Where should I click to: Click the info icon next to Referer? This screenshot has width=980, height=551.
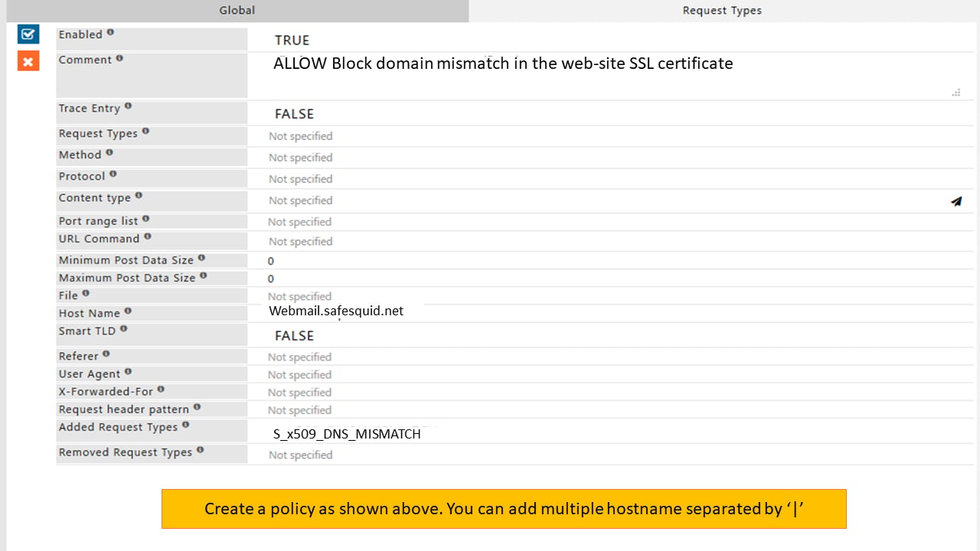106,354
